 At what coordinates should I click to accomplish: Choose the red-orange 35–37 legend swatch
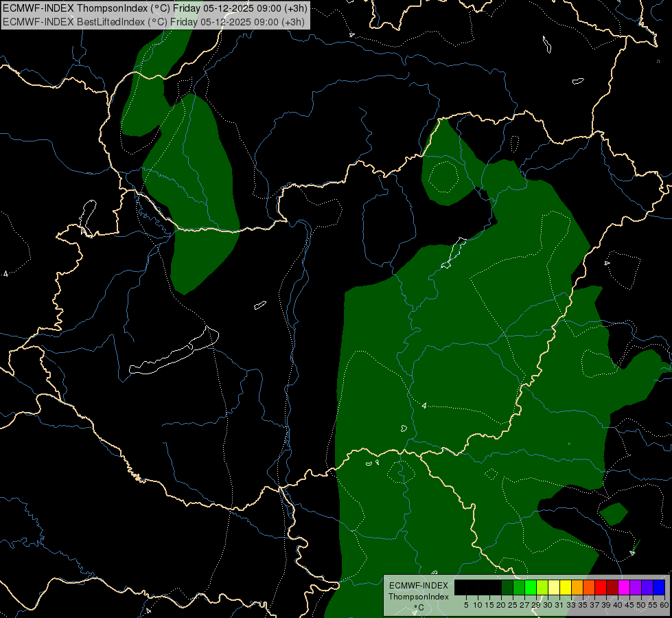pyautogui.click(x=589, y=587)
